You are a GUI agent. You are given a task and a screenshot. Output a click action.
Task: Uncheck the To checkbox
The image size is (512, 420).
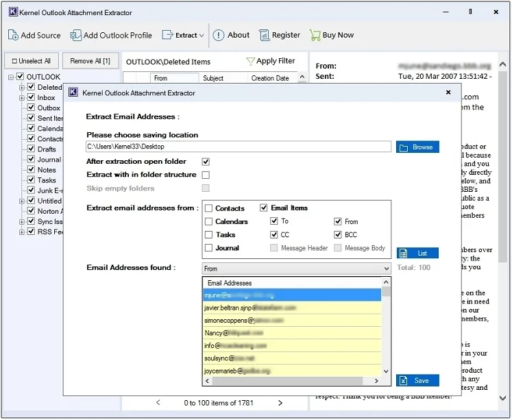tap(274, 221)
